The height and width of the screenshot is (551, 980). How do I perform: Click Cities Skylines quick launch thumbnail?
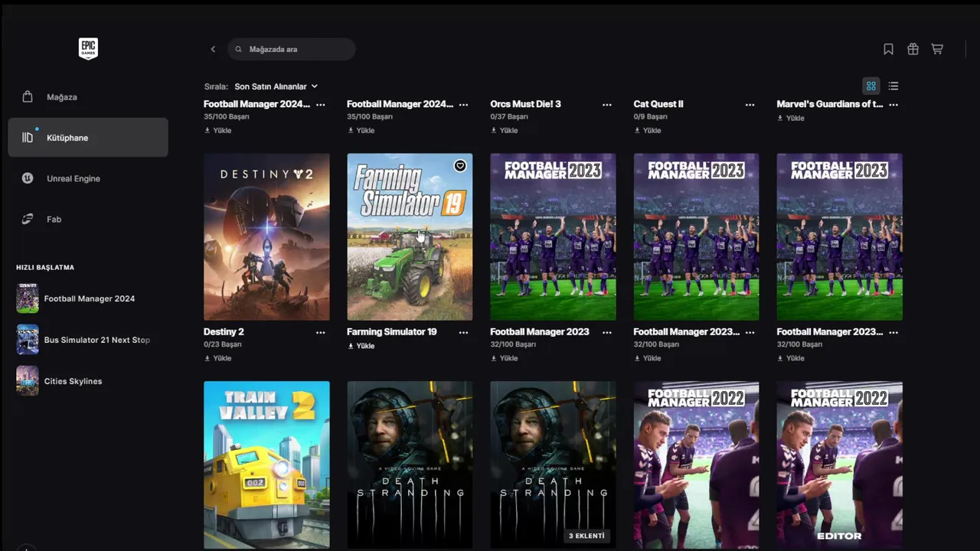[x=28, y=381]
